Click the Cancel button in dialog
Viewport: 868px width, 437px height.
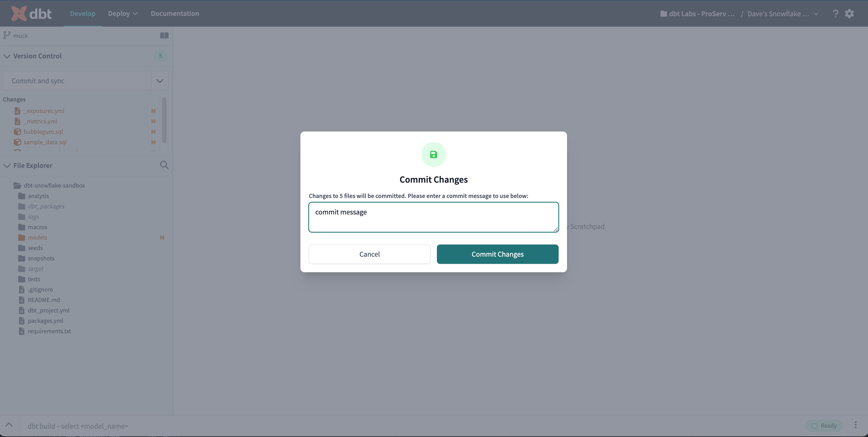tap(370, 254)
